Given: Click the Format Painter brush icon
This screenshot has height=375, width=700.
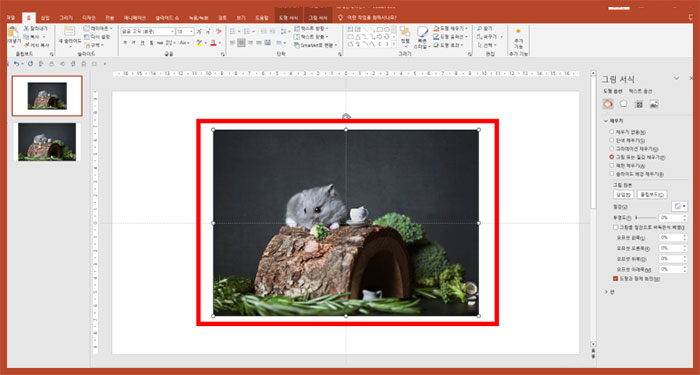Looking at the screenshot, I should (26, 45).
